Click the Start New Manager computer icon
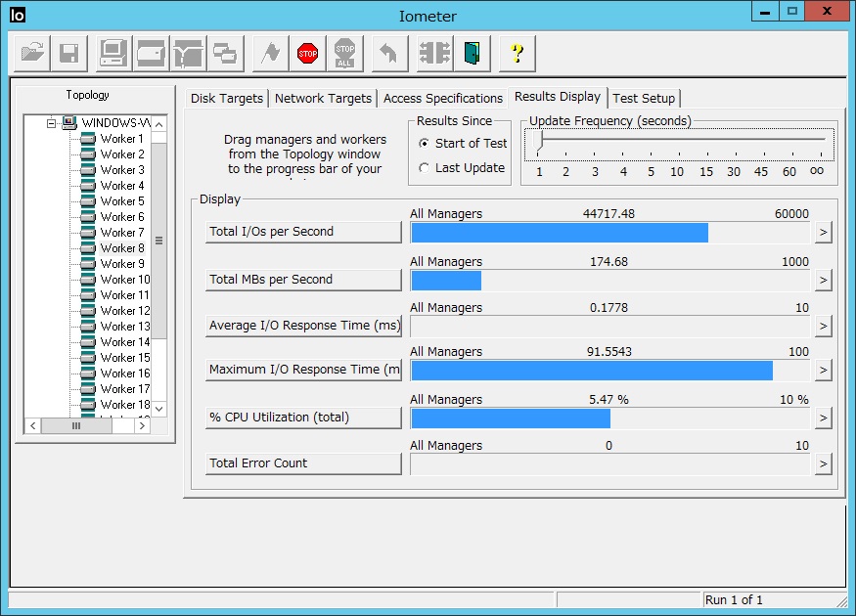Screen dimensions: 856x616 click(x=113, y=54)
